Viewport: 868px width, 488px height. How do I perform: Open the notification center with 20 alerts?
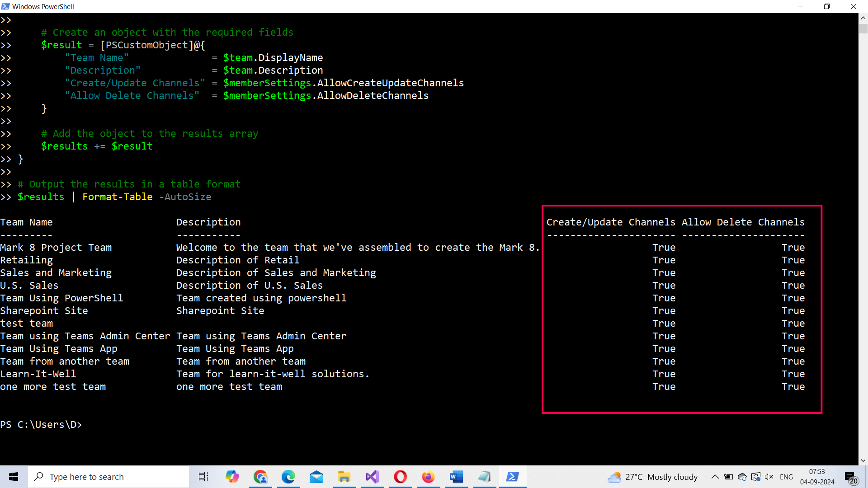(x=850, y=478)
